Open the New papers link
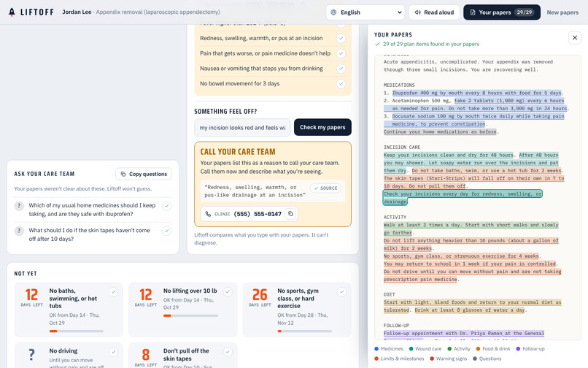Image resolution: width=588 pixels, height=368 pixels. [x=562, y=12]
